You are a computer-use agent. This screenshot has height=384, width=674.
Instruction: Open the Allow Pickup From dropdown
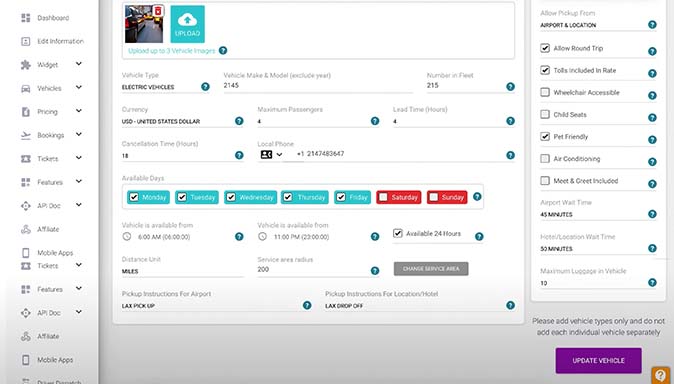(x=593, y=25)
